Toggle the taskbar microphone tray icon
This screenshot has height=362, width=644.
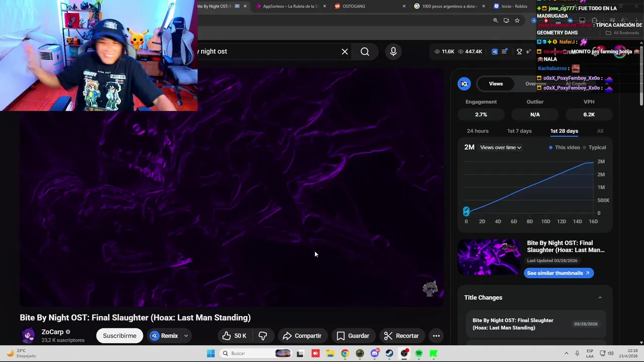click(x=577, y=353)
